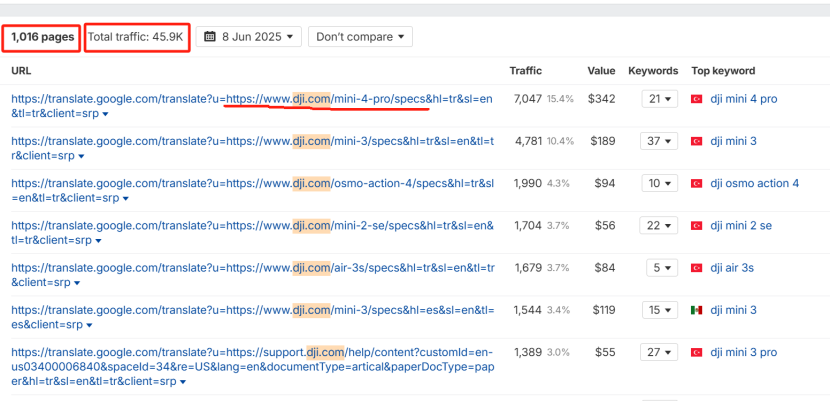Click the Turkey flag beside dji mini 2 se
The image size is (831, 402).
tap(697, 226)
